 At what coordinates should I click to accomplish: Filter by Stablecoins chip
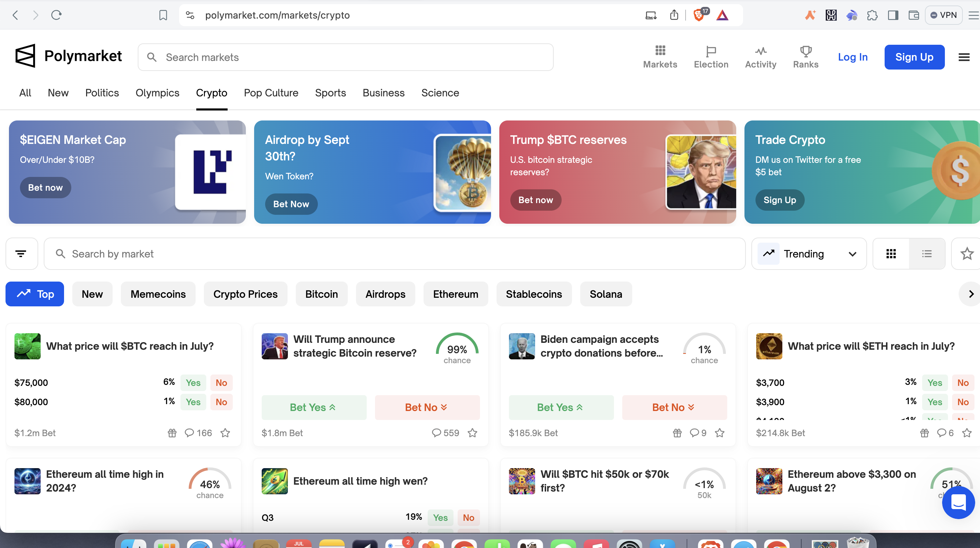click(534, 294)
